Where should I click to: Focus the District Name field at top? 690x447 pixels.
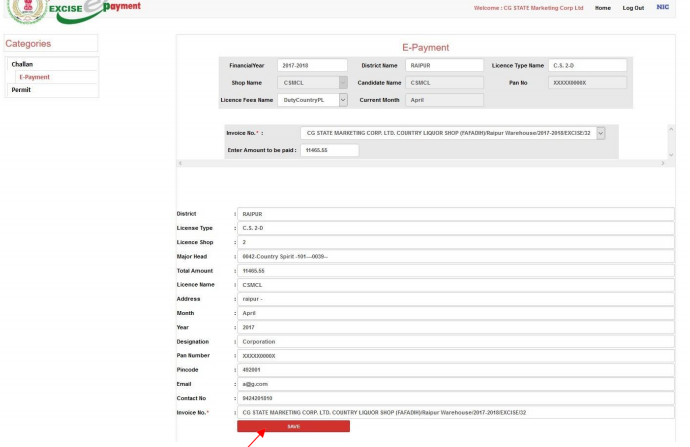coord(445,66)
